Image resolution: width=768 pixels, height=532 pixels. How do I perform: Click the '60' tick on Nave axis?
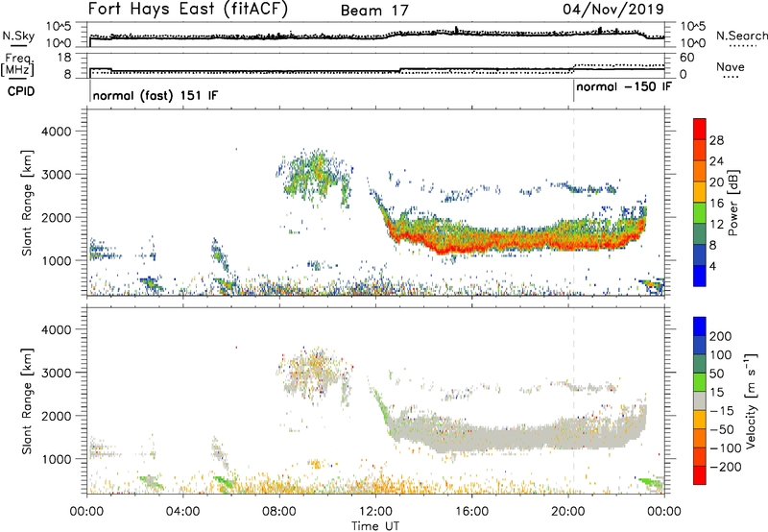[687, 58]
